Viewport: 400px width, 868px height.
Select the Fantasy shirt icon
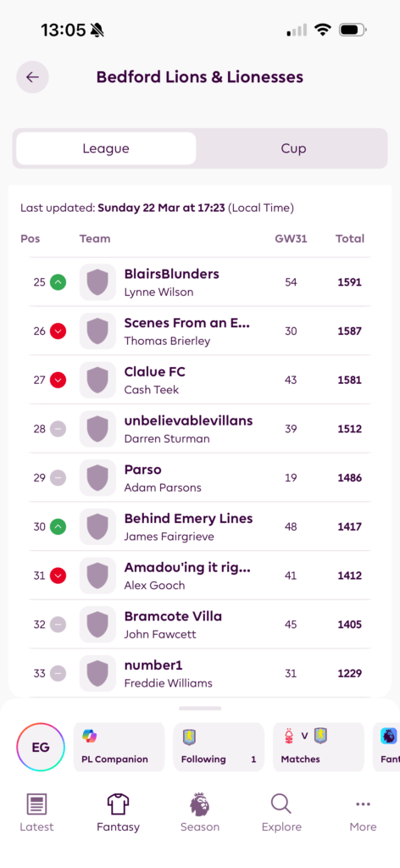(118, 804)
